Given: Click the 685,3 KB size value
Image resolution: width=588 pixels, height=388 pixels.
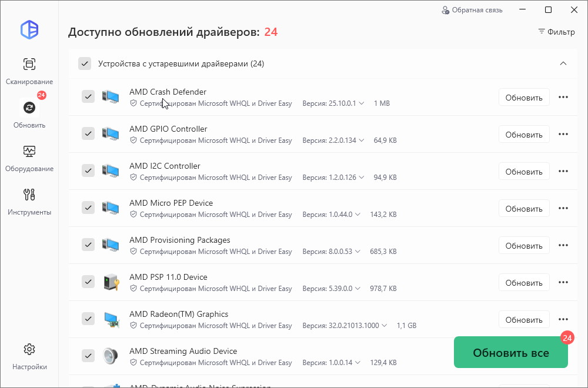Looking at the screenshot, I should [383, 252].
